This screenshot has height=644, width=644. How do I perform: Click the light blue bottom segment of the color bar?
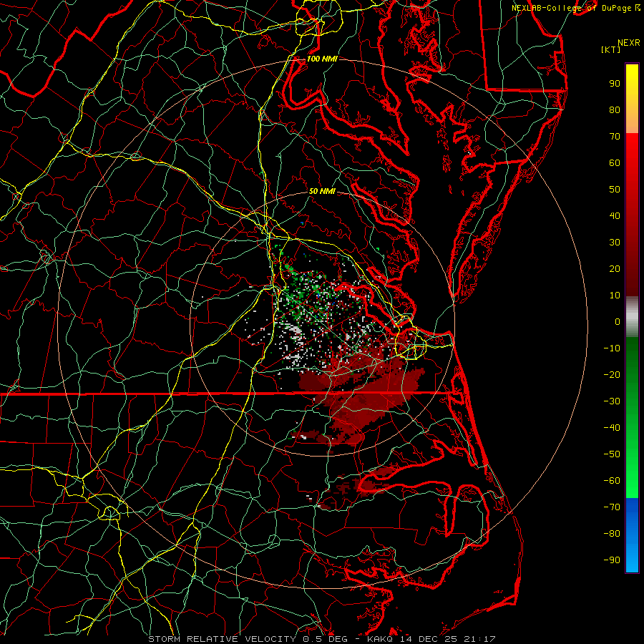[632, 559]
